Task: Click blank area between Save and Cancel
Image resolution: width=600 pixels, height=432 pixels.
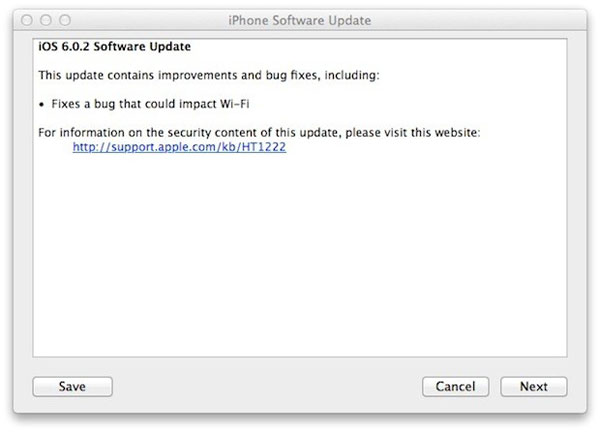Action: 265,386
